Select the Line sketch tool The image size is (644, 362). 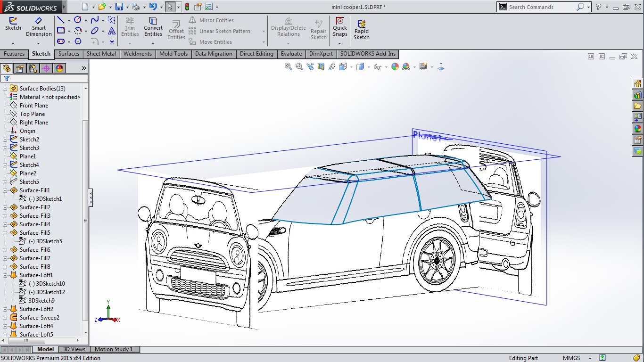tap(61, 20)
